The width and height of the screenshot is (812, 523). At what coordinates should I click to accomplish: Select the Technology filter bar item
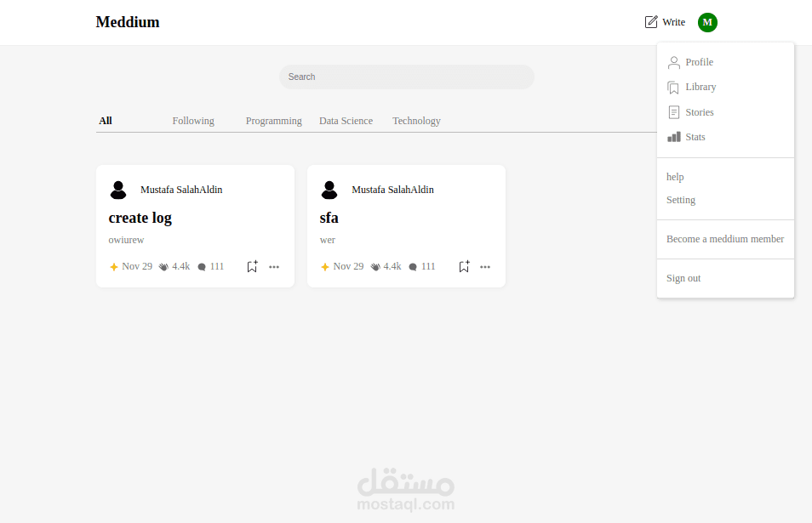[x=416, y=120]
